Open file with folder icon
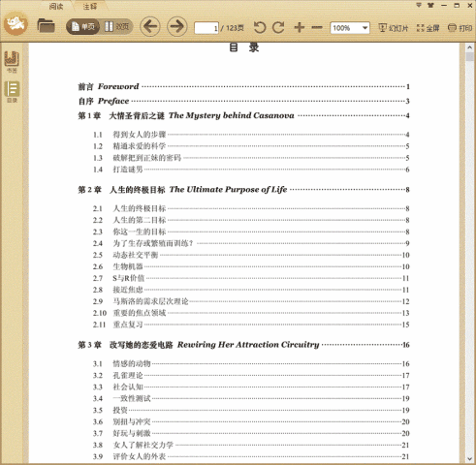The height and width of the screenshot is (465, 476). (46, 25)
